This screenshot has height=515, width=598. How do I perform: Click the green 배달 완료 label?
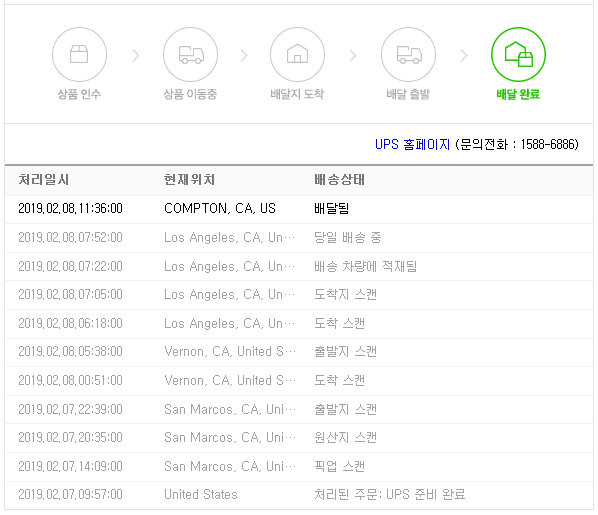click(518, 94)
